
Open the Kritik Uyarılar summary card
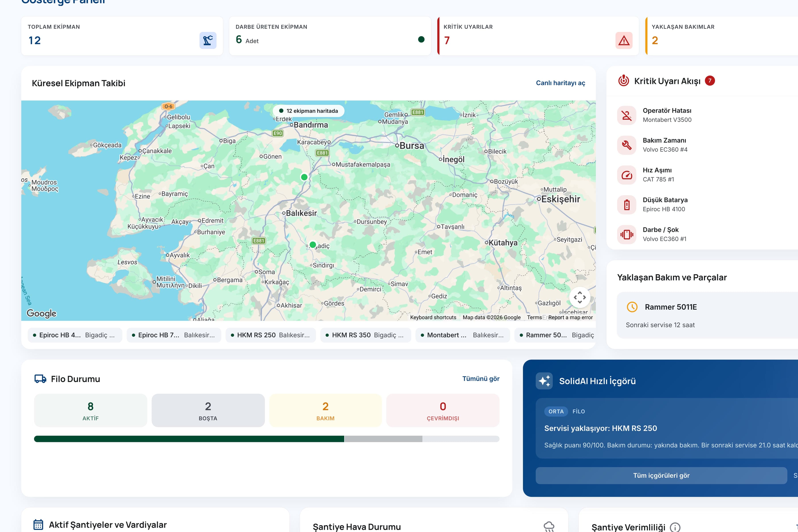pyautogui.click(x=538, y=36)
